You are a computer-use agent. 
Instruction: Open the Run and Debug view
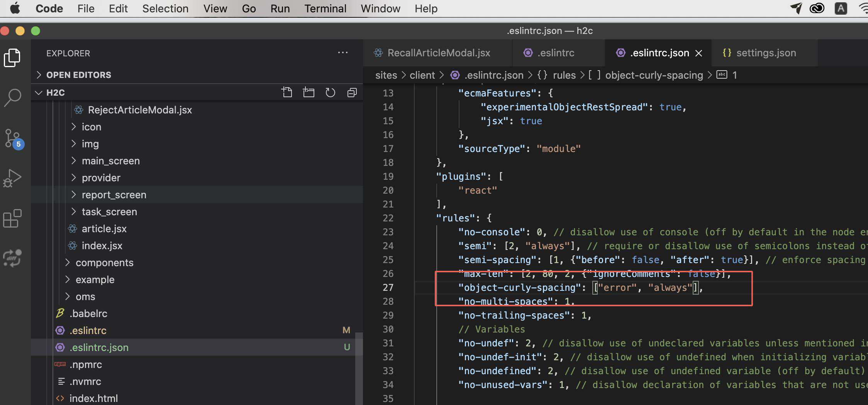tap(12, 178)
